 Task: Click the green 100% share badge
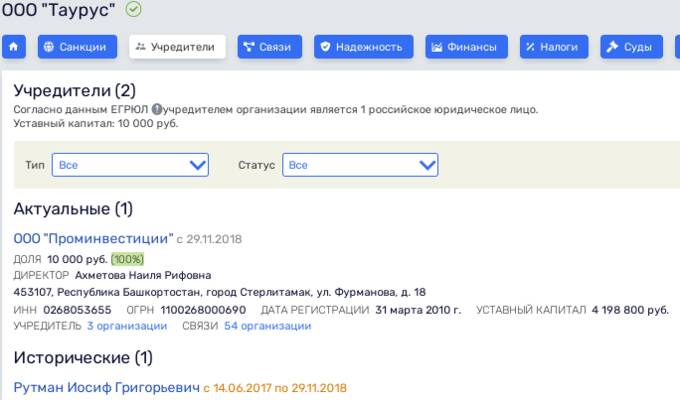click(127, 258)
